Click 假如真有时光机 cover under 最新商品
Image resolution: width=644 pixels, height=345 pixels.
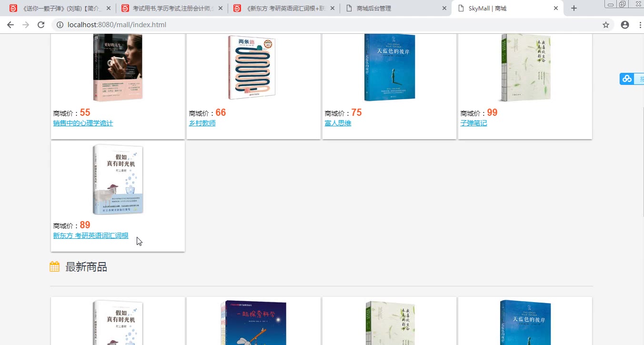coord(118,322)
